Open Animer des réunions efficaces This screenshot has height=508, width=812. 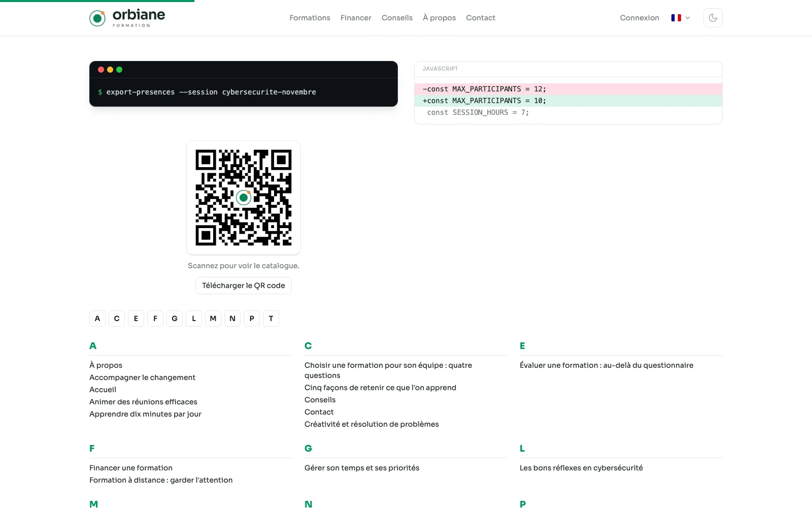click(x=143, y=402)
